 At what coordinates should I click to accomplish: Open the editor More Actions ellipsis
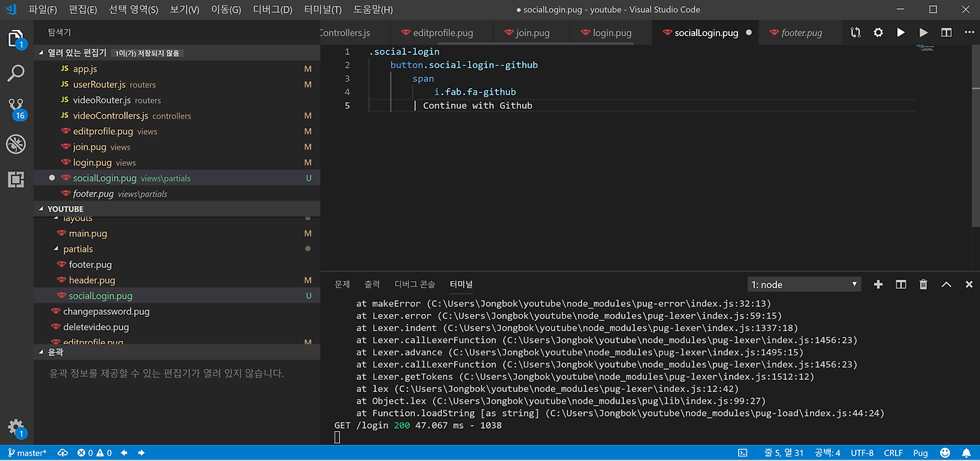coord(969,33)
